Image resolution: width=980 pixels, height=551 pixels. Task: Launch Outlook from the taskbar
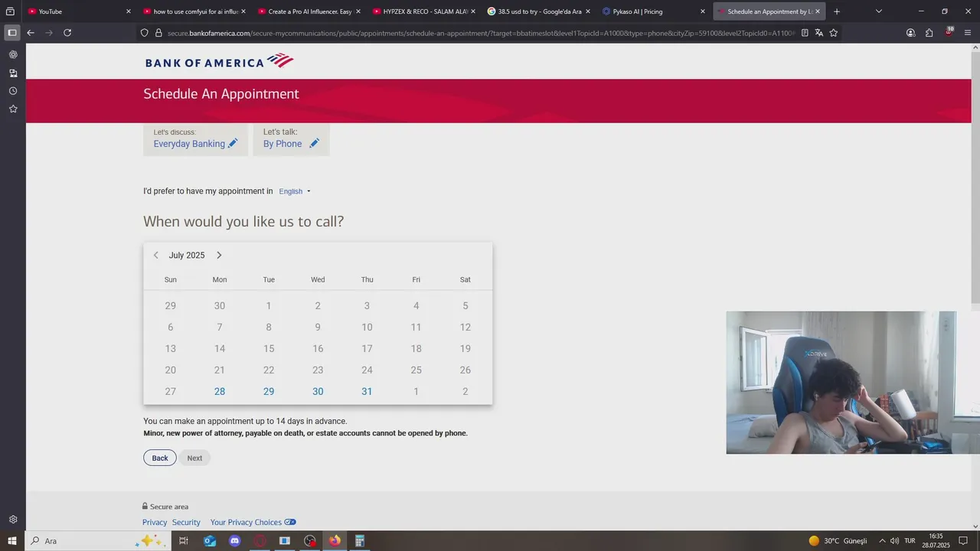tap(210, 541)
